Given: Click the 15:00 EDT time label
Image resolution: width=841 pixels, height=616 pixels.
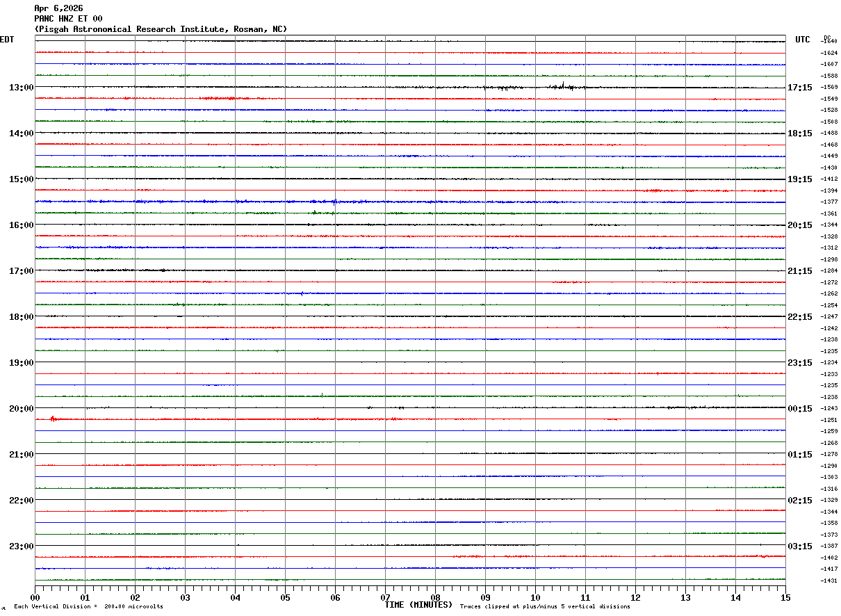Looking at the screenshot, I should click(x=22, y=179).
